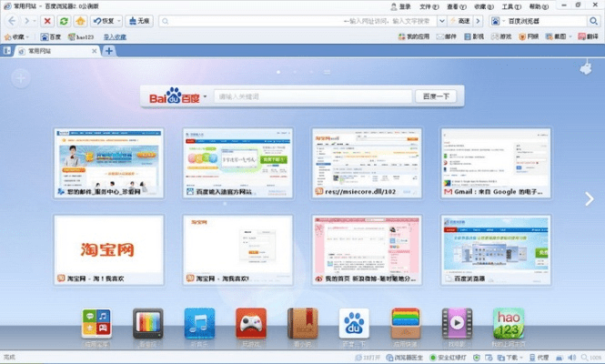This screenshot has height=364, width=605.
Task: Open 邮件 mail shortcut
Action: coord(447,36)
